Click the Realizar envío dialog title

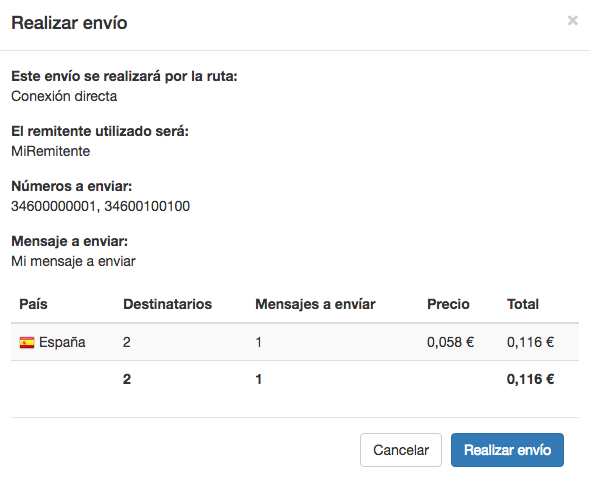click(x=69, y=23)
